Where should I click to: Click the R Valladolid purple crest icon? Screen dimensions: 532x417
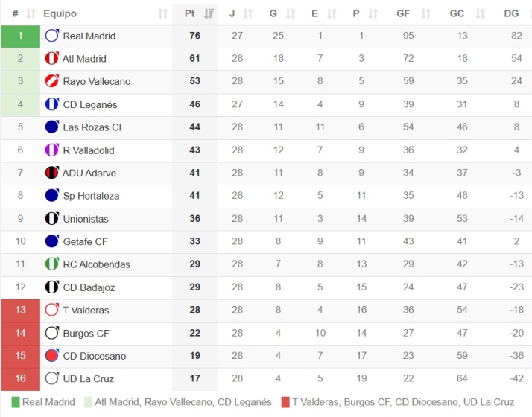click(51, 150)
